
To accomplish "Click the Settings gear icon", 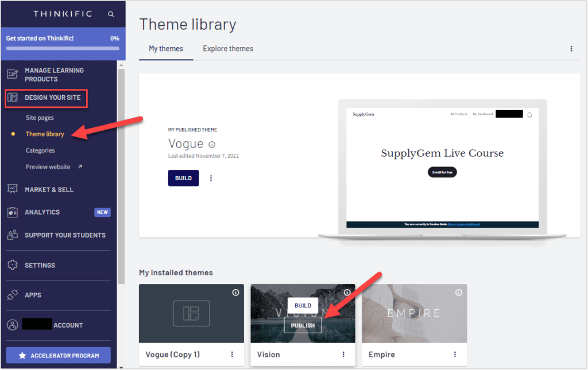I will (x=13, y=265).
